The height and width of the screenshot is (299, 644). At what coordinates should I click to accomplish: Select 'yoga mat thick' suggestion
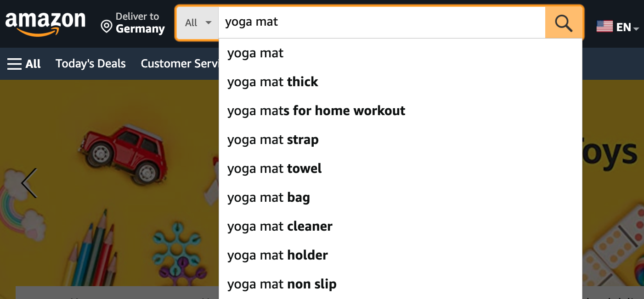point(272,82)
